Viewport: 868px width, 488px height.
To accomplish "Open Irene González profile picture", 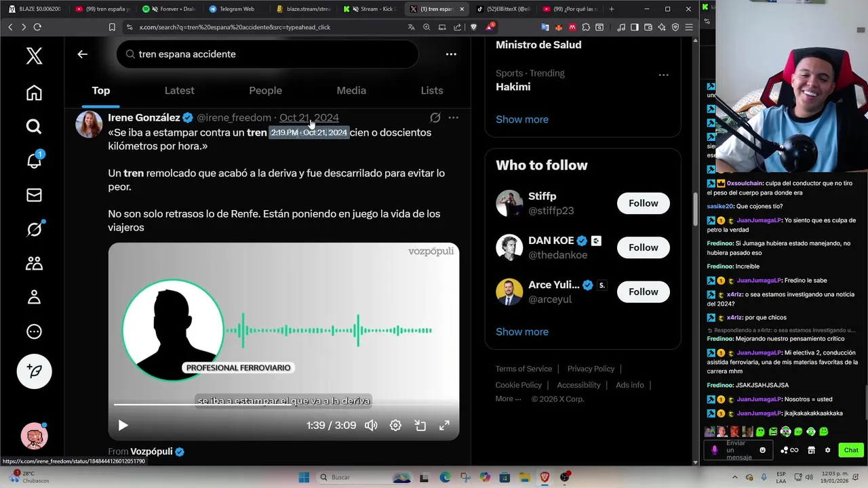I will coord(89,125).
